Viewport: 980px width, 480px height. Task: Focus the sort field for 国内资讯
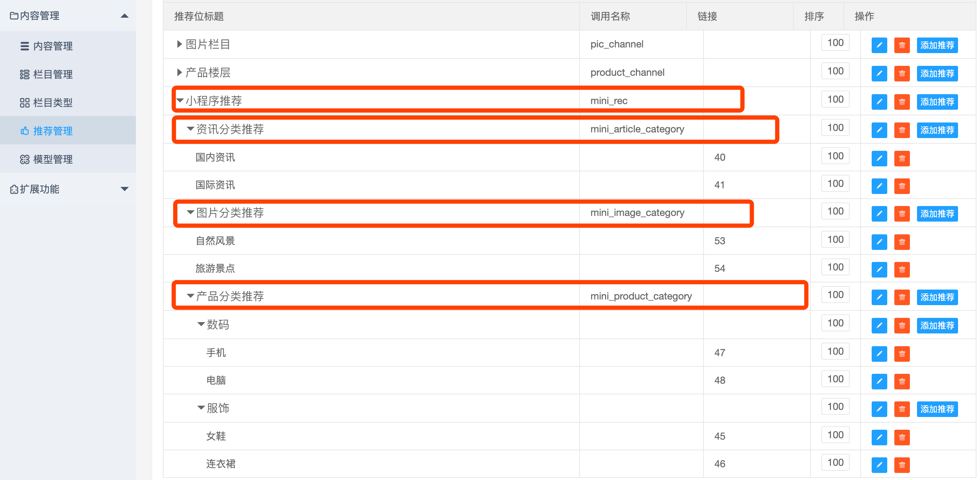pos(836,156)
